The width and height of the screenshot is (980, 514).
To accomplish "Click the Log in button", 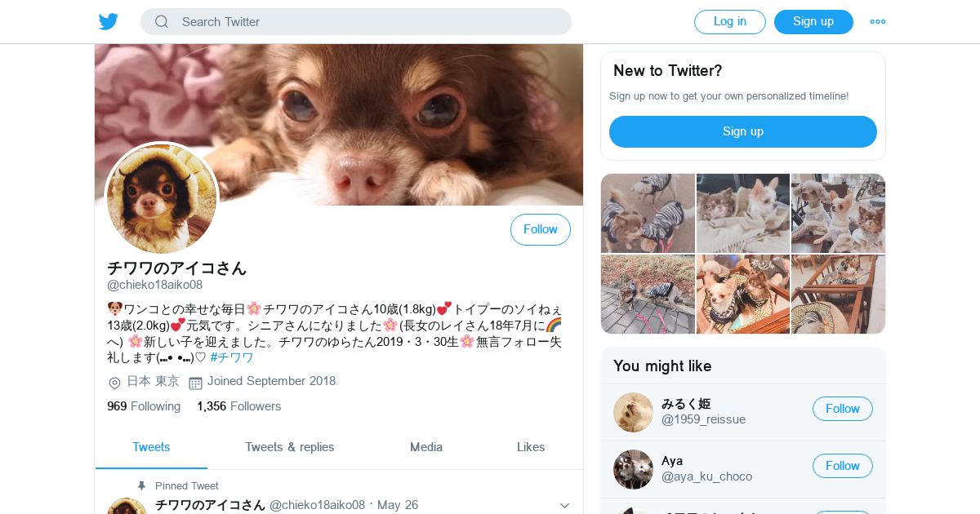I will coord(730,22).
